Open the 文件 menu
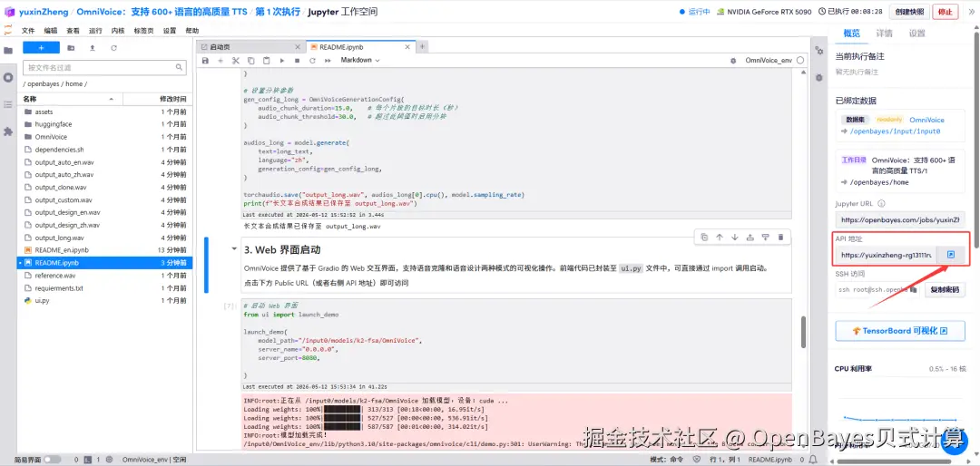 click(28, 31)
